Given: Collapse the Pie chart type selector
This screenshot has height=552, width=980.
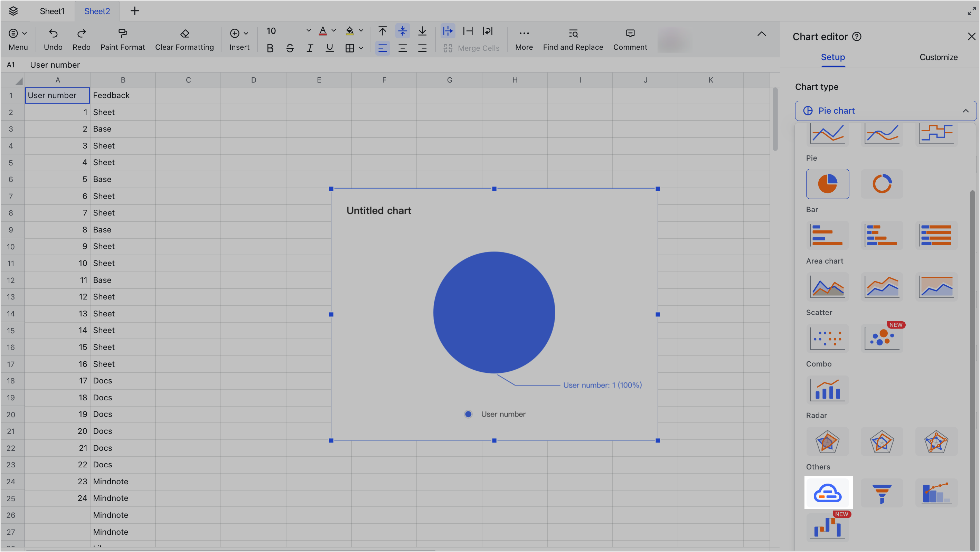Looking at the screenshot, I should tap(965, 111).
